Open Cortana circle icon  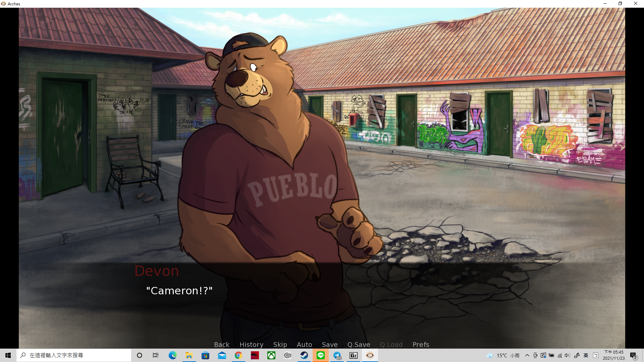[140, 355]
